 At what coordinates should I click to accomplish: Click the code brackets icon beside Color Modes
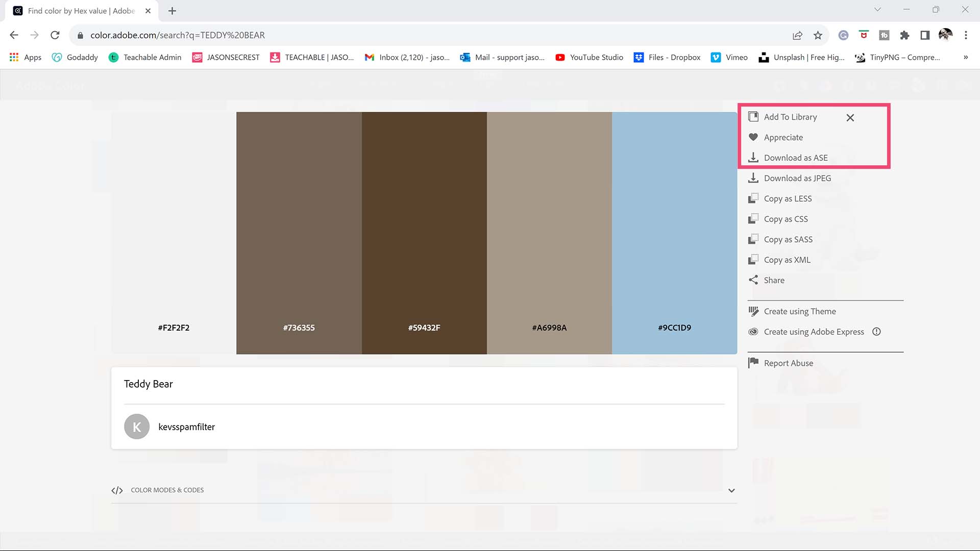click(117, 490)
